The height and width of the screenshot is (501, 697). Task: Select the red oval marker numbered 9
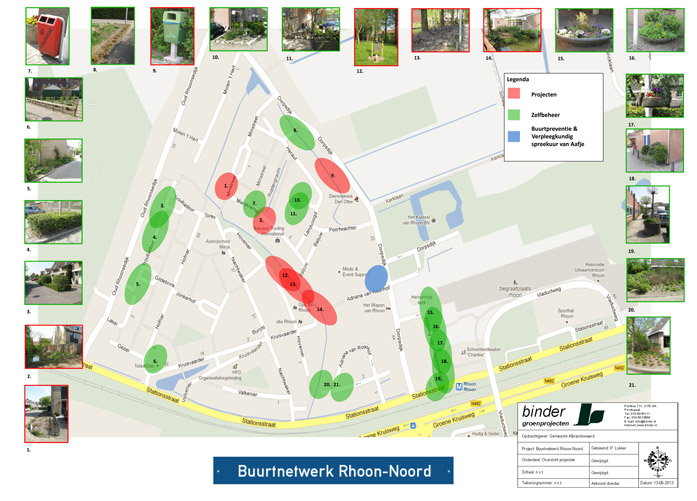pyautogui.click(x=332, y=175)
